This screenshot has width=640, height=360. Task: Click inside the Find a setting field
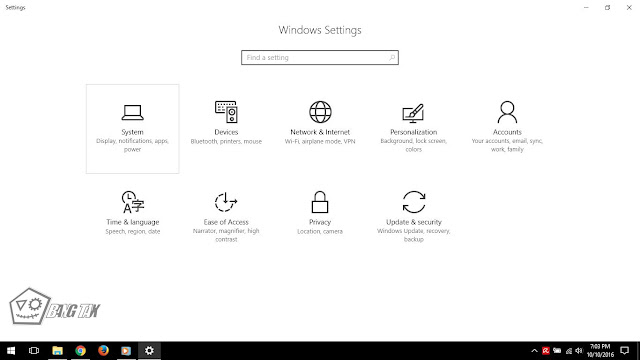[320, 58]
